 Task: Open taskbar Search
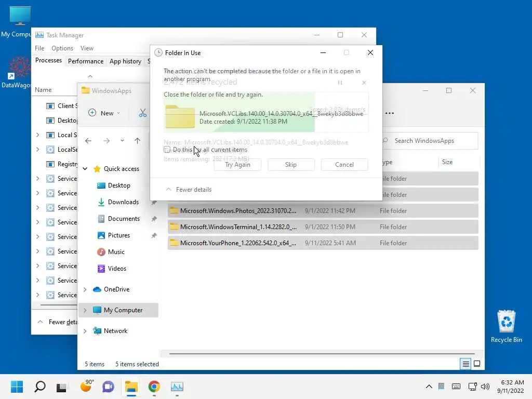(x=39, y=387)
